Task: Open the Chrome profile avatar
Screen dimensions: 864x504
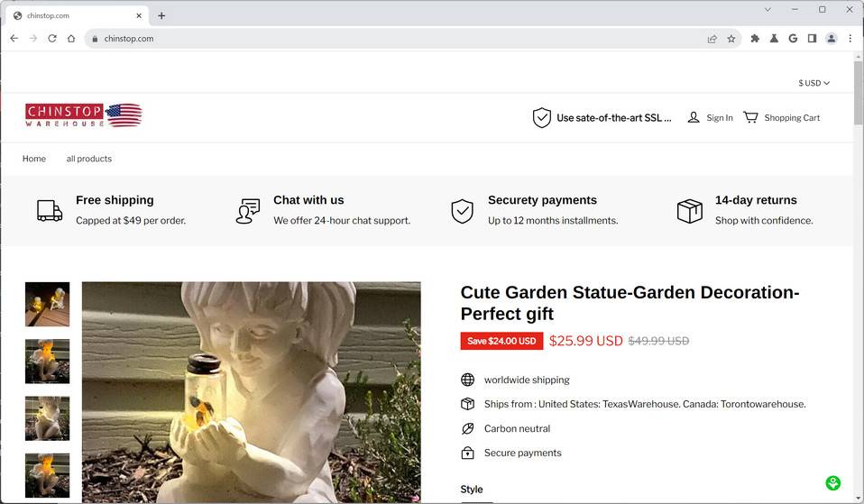Action: [x=831, y=39]
